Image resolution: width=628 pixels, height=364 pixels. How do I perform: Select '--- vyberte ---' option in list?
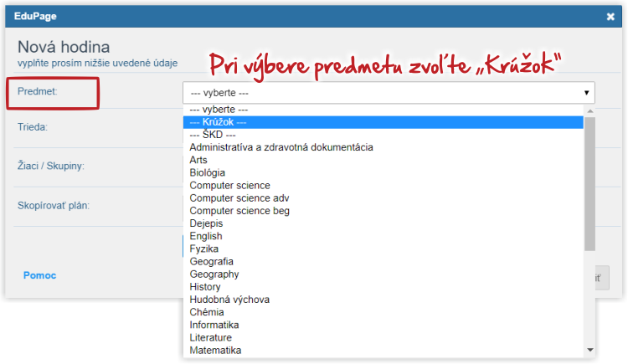[383, 110]
